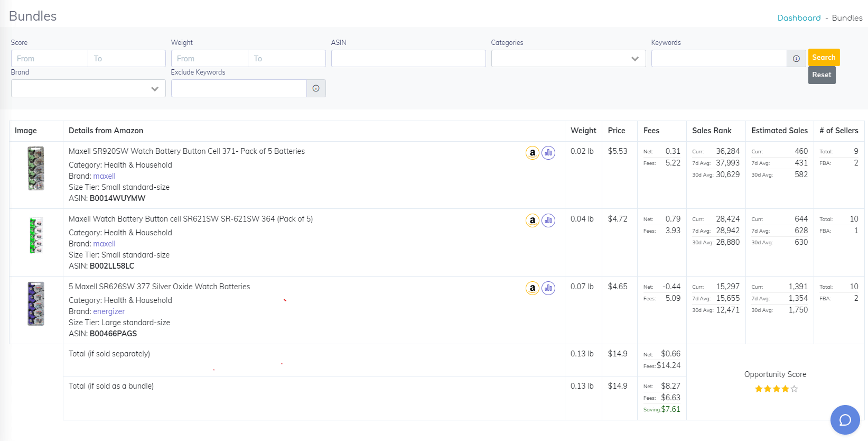Click the Total (if sold separately) row label
The image size is (868, 441).
(109, 354)
